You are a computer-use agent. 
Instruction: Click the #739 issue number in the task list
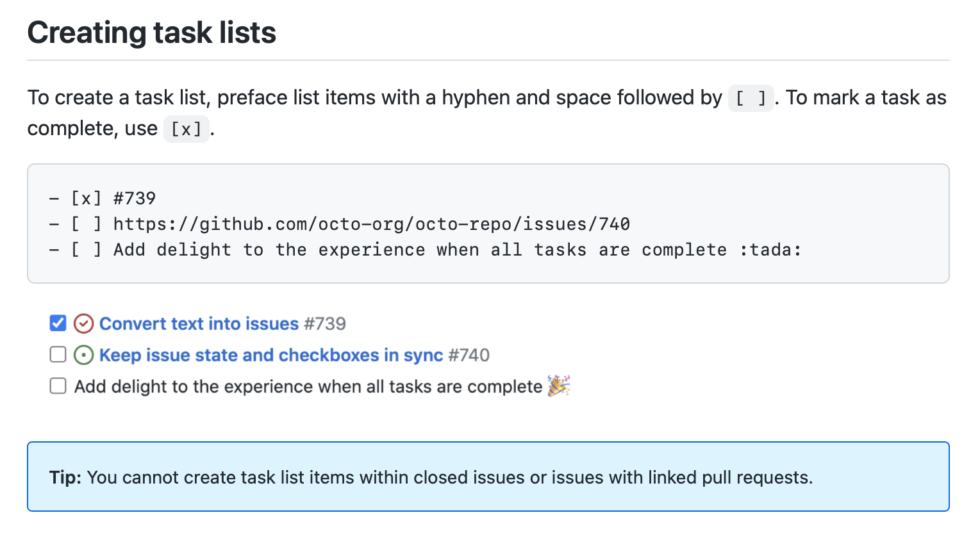(x=325, y=324)
